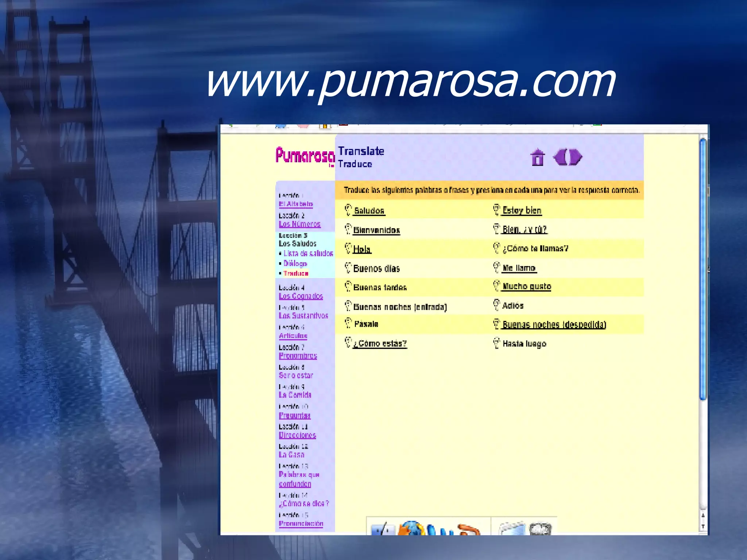Open Lección 6 Artículos link
The height and width of the screenshot is (560, 747).
pos(293,336)
